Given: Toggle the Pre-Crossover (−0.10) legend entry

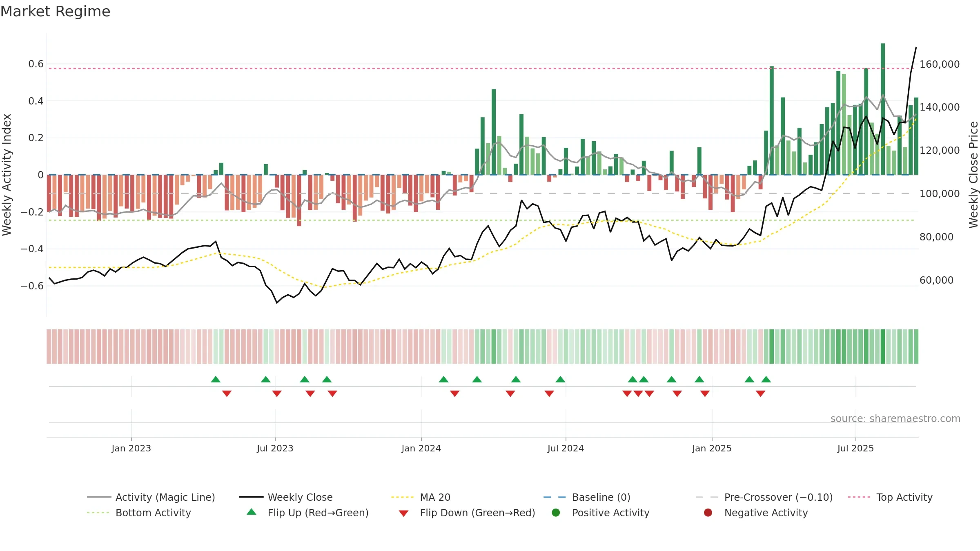Looking at the screenshot, I should pos(764,497).
